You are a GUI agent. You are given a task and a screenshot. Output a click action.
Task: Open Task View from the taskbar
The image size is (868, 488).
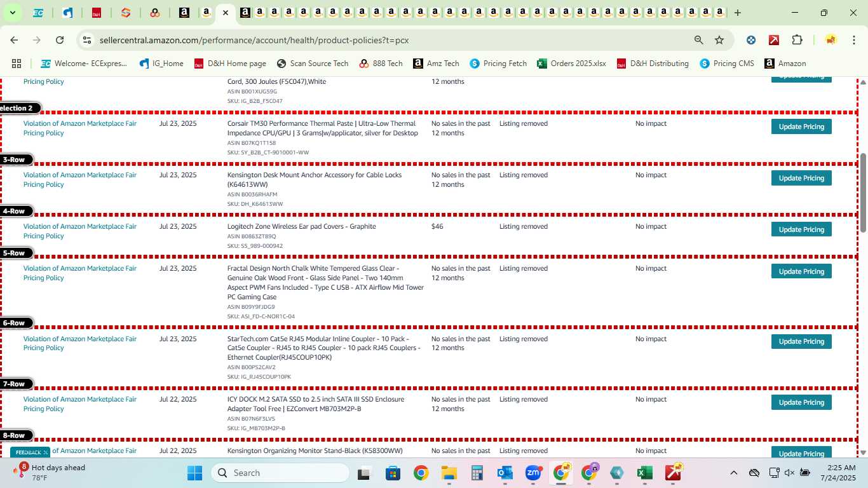click(x=363, y=473)
